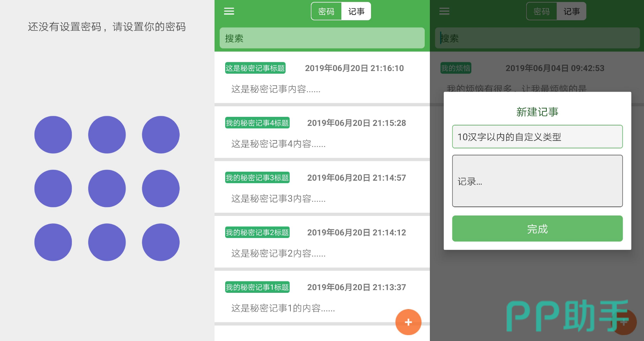Switch to the 密码 tab
This screenshot has height=341, width=644.
326,11
